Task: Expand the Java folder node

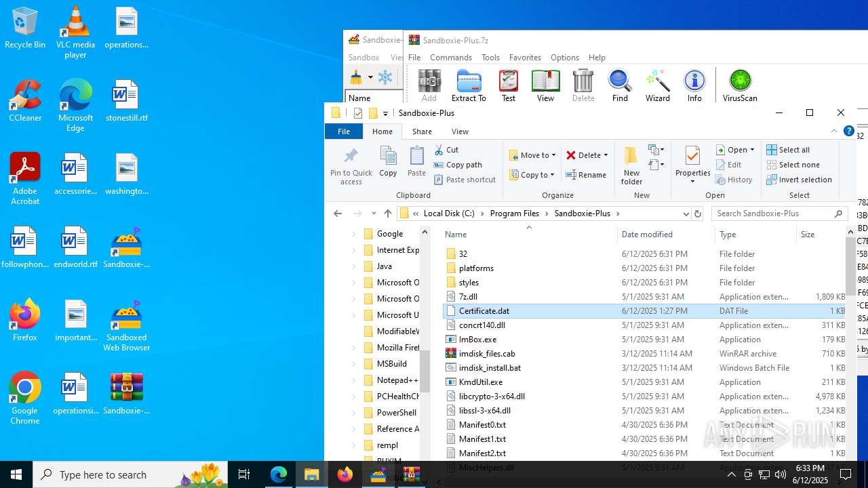Action: point(353,266)
